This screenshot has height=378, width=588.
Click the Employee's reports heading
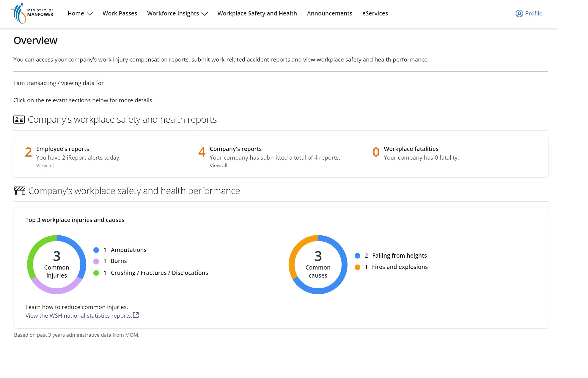coord(63,149)
